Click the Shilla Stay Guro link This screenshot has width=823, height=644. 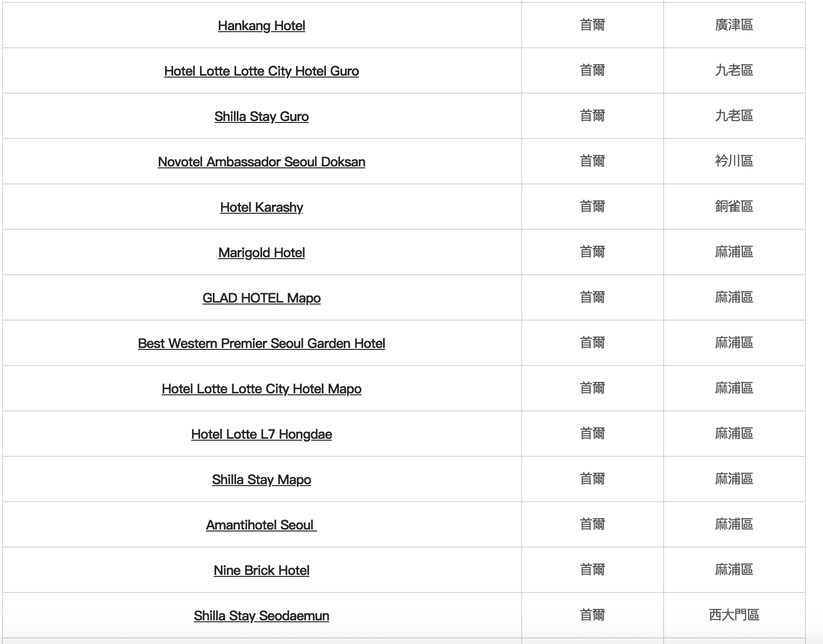(261, 116)
